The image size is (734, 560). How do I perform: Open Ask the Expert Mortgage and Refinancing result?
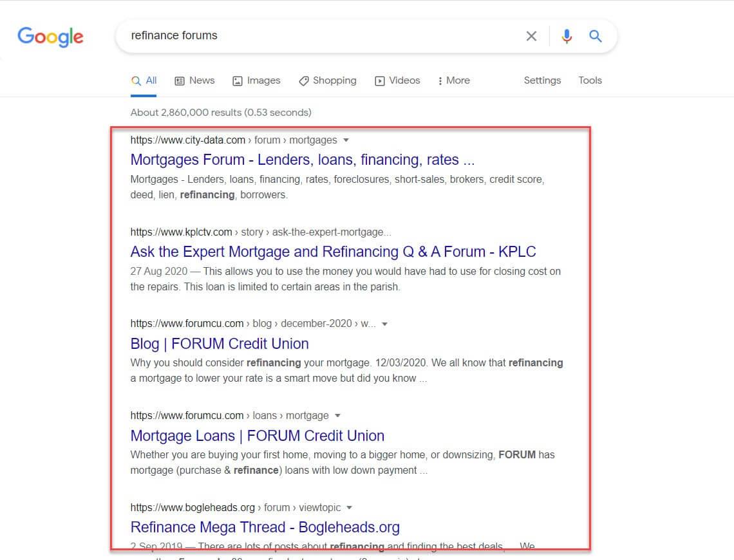click(333, 252)
